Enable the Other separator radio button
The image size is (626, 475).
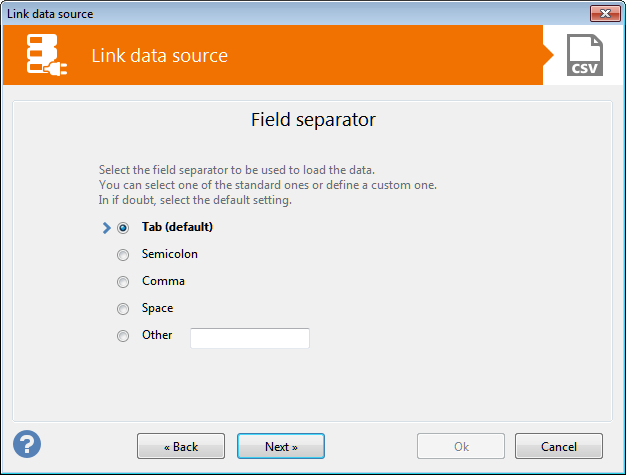[x=123, y=336]
